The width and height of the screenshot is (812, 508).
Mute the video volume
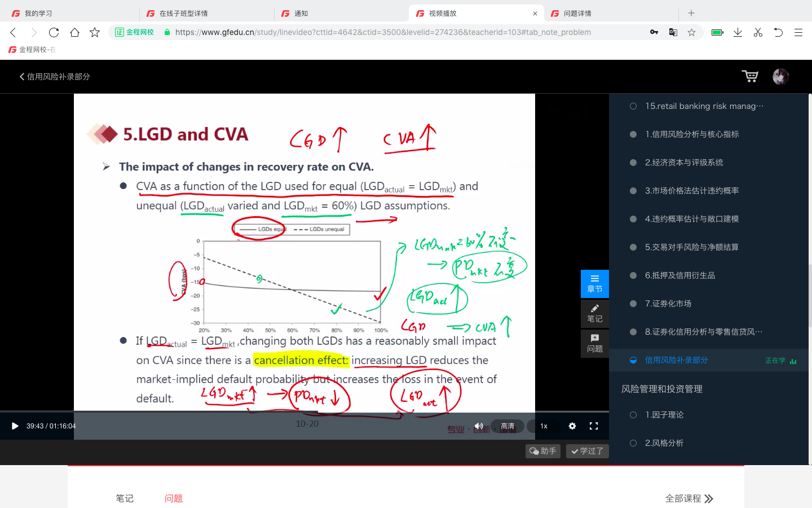479,426
